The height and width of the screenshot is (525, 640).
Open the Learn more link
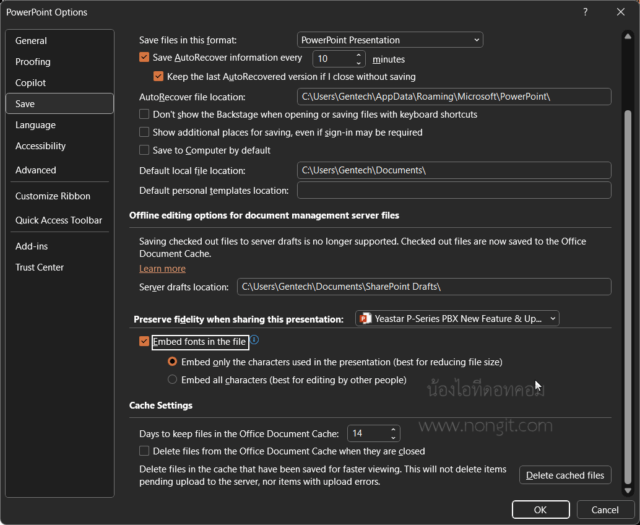(162, 269)
